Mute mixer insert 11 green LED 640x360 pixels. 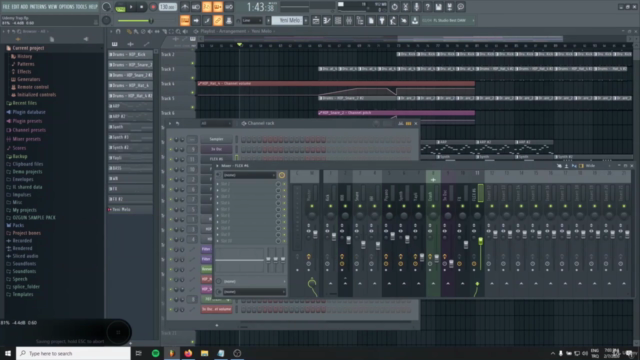pos(477,206)
